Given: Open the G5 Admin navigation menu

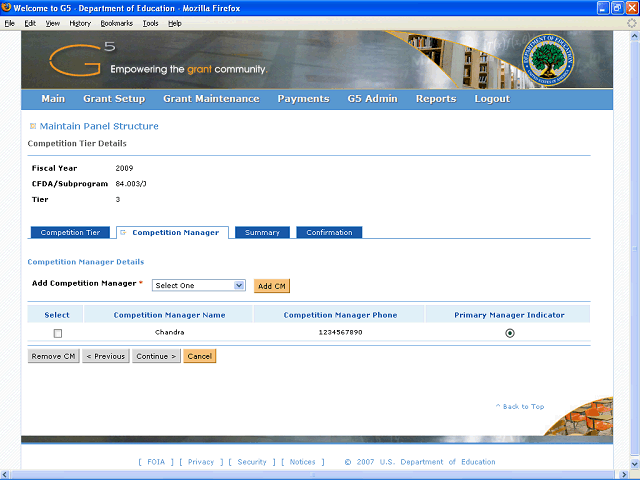Looking at the screenshot, I should (373, 99).
